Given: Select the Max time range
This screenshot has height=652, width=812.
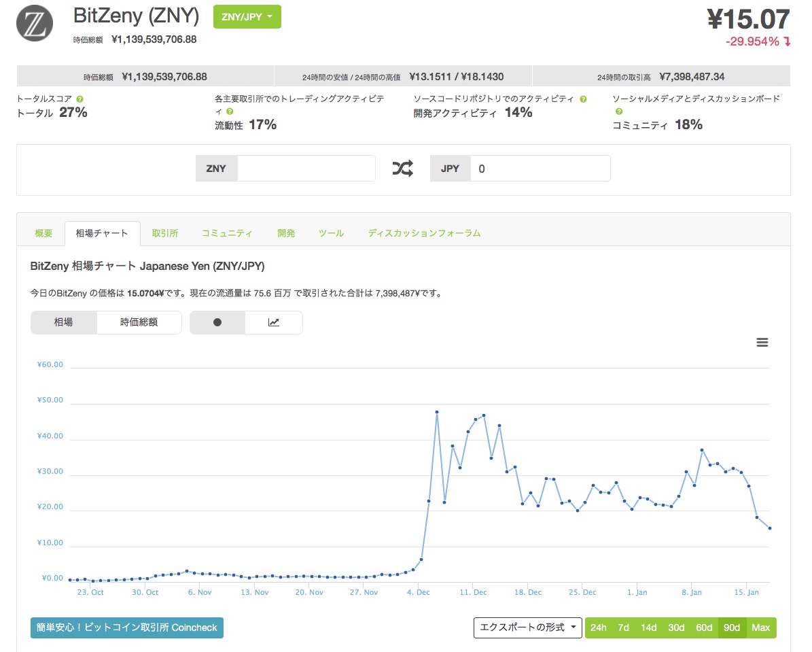Looking at the screenshot, I should pos(761,628).
